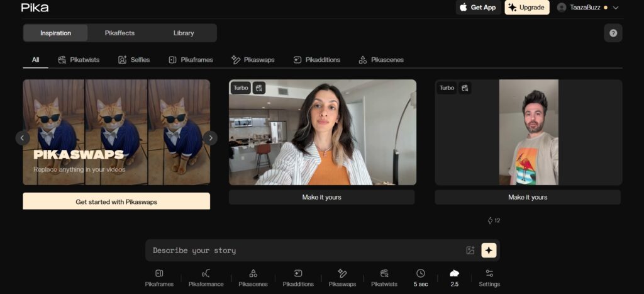Select the Pikaformance tool
Screen dimensions: 644x294
point(206,278)
